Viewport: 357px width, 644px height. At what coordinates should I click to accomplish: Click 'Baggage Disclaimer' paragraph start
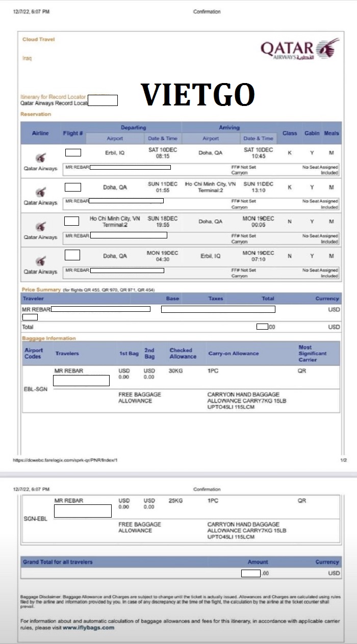(x=41, y=596)
